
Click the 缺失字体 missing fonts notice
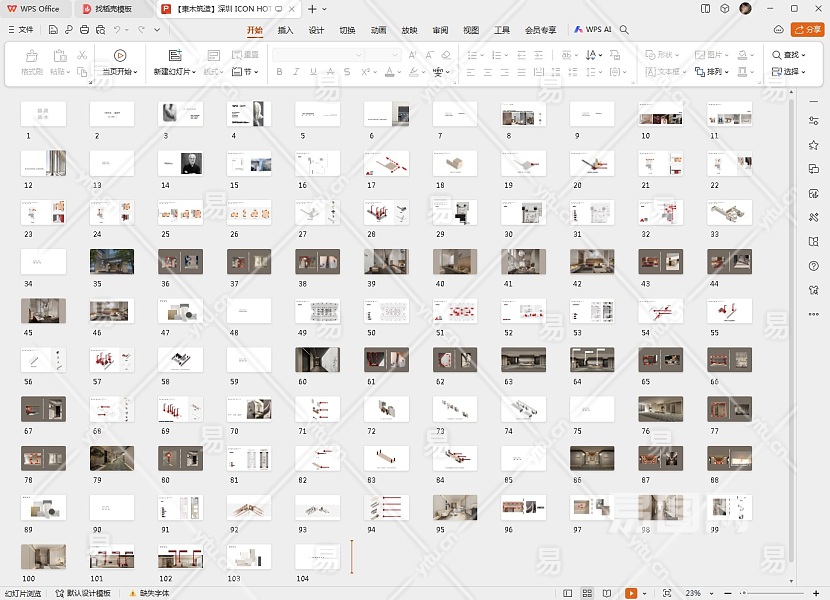pos(151,593)
